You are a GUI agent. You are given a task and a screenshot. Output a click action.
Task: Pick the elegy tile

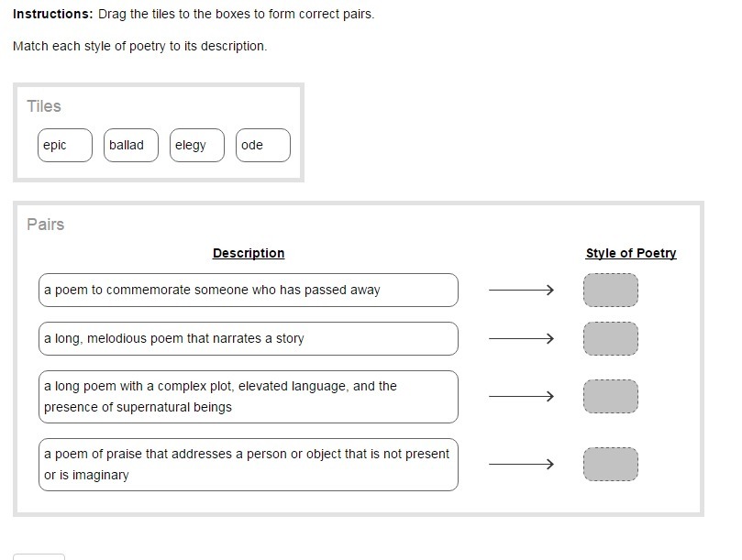[x=197, y=145]
